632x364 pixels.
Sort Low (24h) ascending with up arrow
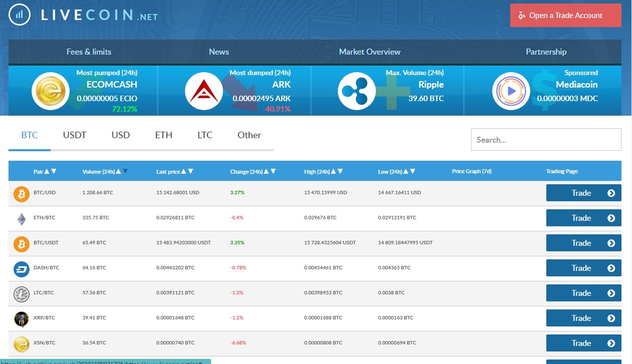click(405, 171)
